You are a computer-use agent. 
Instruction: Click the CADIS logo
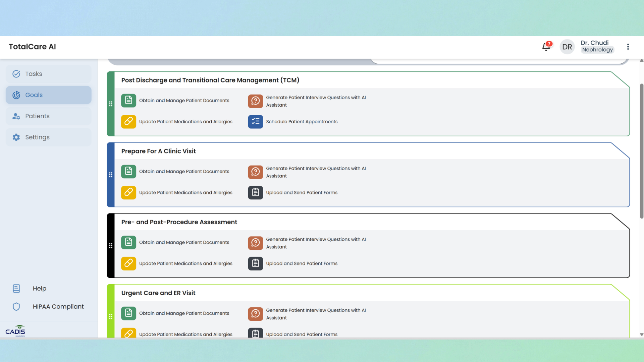point(15,331)
